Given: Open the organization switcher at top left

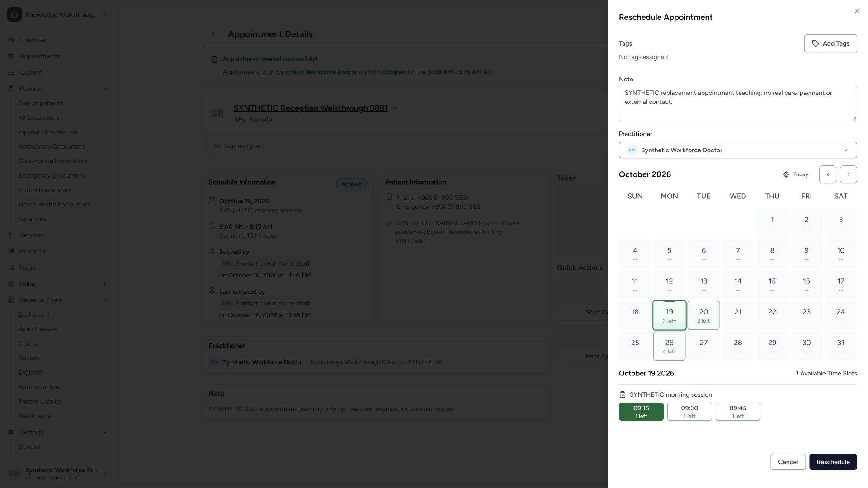Looking at the screenshot, I should pos(57,14).
